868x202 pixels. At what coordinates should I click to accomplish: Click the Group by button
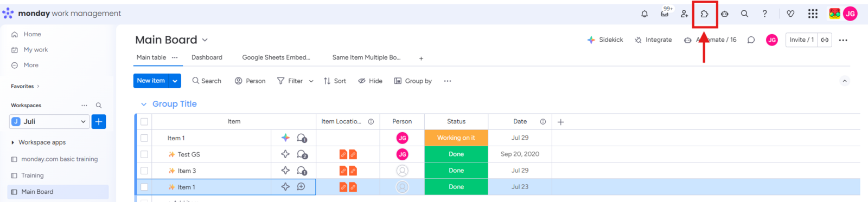tap(413, 81)
